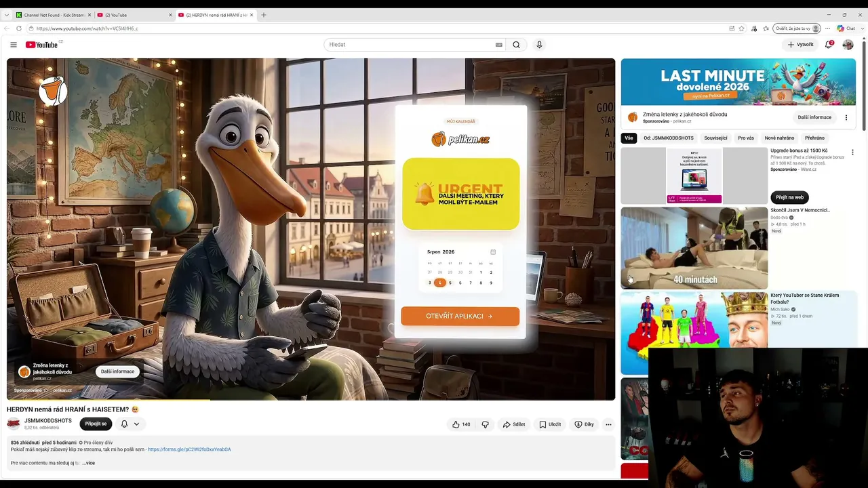Open the browser tab list chevron

7,15
